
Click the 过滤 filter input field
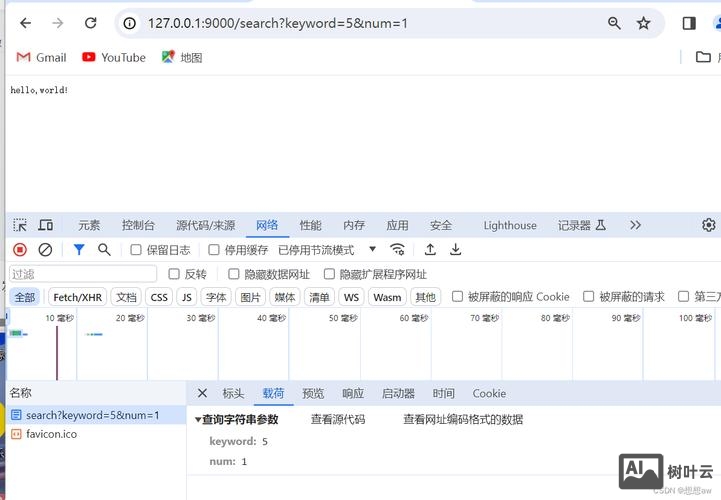click(x=83, y=274)
